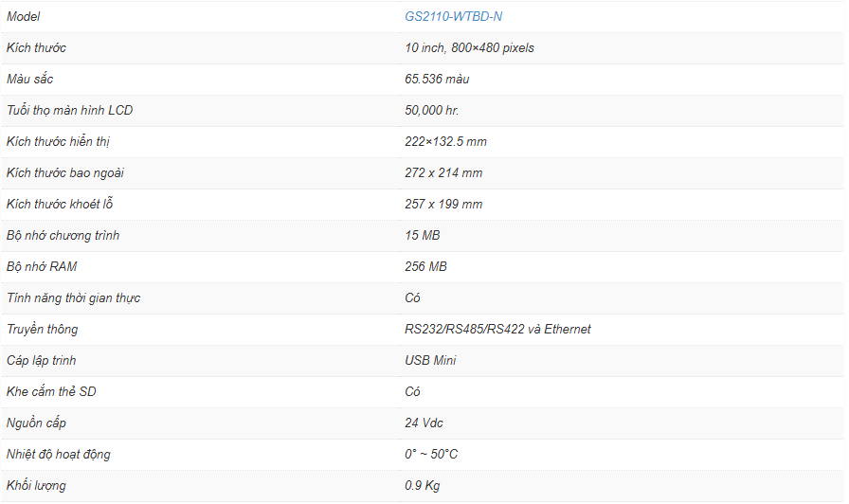Click the Model row label

24,16
